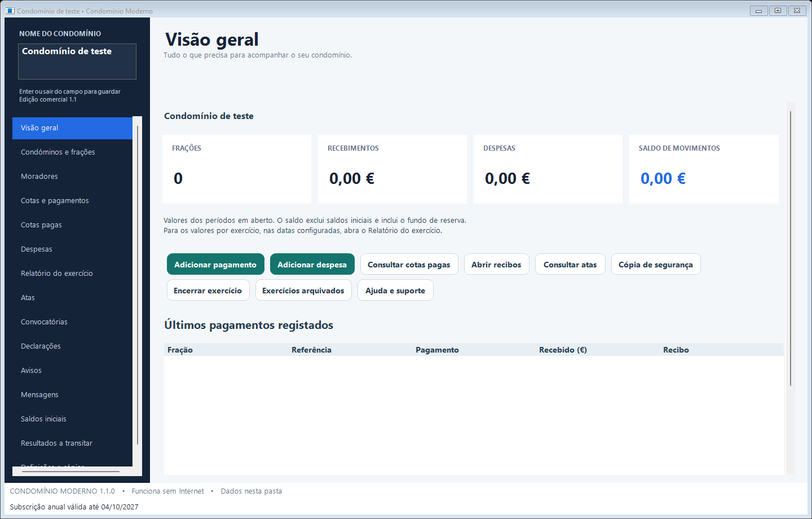Click the Abrir recibos button

click(497, 265)
